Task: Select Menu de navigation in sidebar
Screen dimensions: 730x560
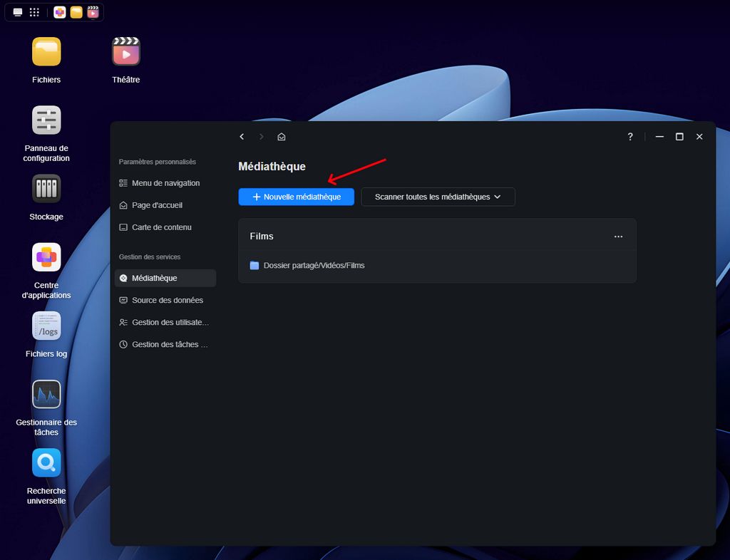Action: tap(165, 183)
